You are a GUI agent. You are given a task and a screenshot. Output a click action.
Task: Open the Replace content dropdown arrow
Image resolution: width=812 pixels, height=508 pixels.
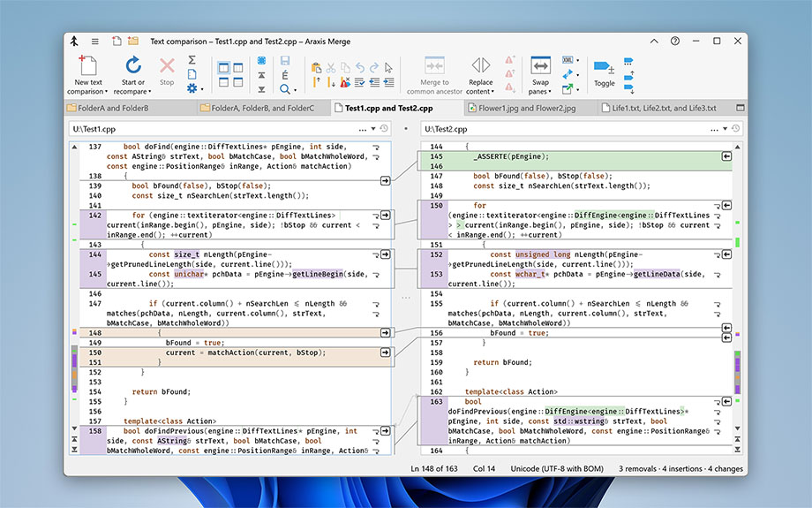click(492, 92)
